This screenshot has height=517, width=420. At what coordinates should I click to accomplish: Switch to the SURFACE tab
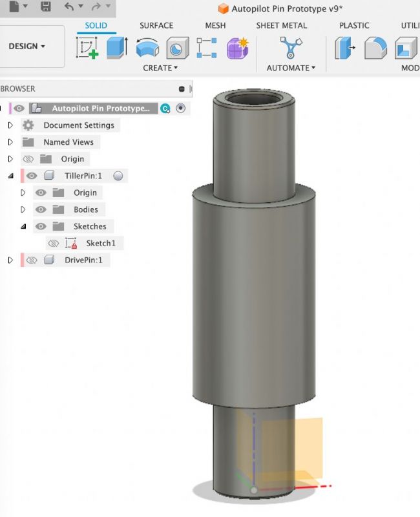(156, 26)
